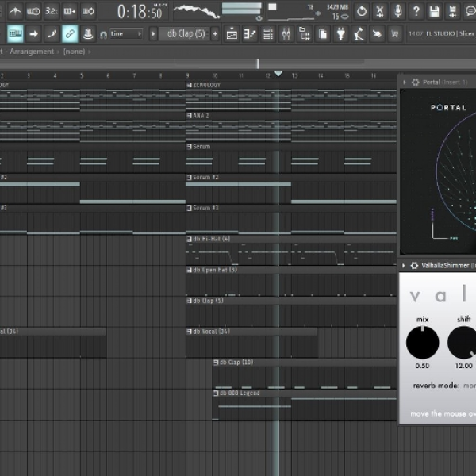476x476 pixels.
Task: Open the Mixer view icon
Action: click(x=286, y=33)
